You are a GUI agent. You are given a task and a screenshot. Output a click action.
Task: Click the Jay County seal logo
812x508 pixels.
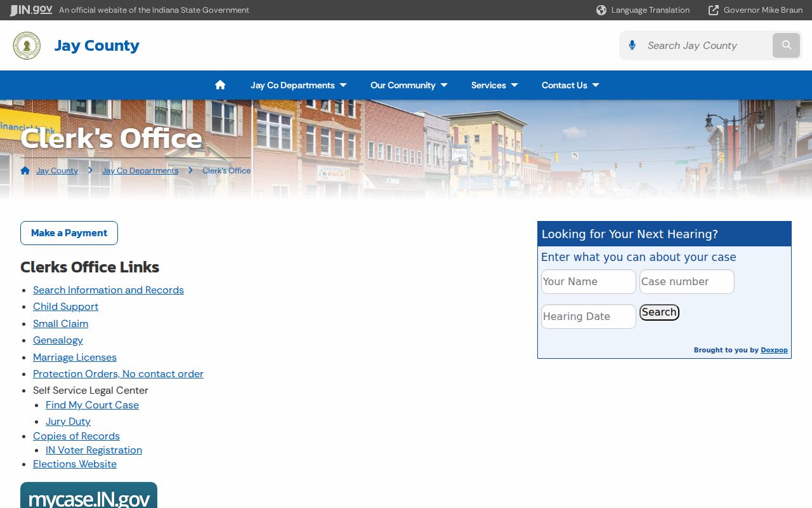(x=27, y=46)
